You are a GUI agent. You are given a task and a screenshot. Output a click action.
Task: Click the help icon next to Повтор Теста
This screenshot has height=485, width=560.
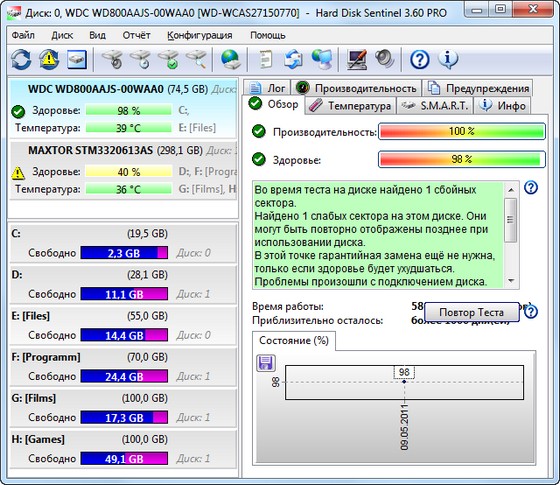[531, 312]
